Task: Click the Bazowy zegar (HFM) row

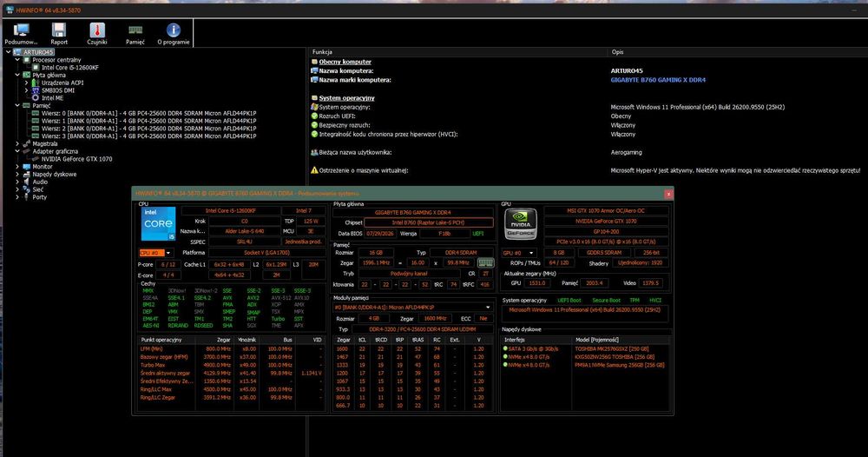Action: 232,357
